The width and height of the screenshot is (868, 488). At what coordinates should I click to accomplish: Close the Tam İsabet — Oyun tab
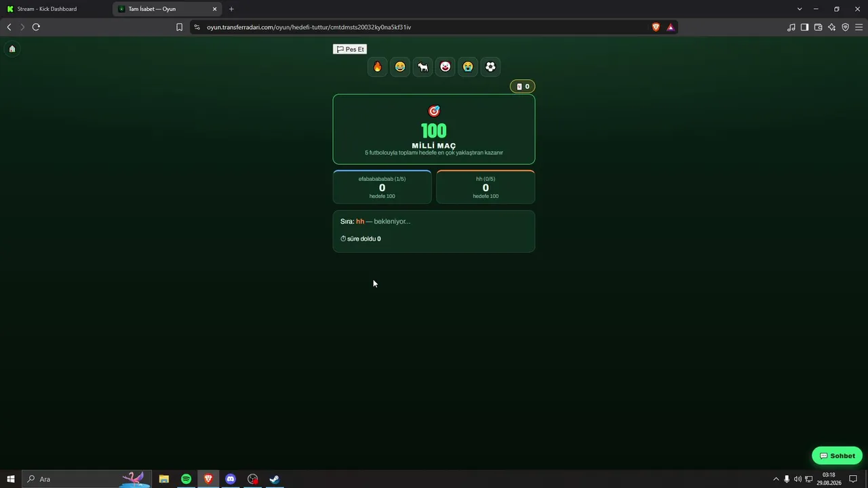tap(215, 9)
